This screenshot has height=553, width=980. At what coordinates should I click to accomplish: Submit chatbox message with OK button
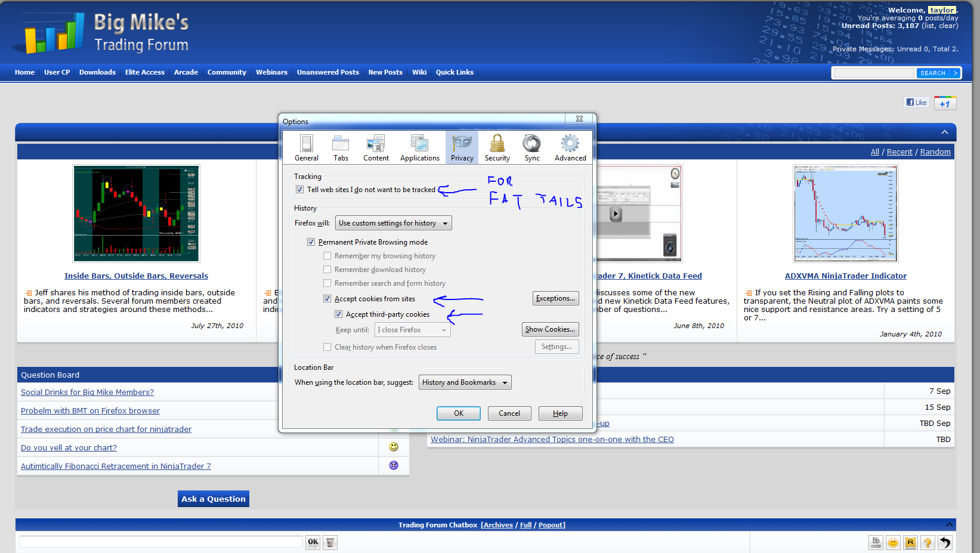[x=313, y=542]
